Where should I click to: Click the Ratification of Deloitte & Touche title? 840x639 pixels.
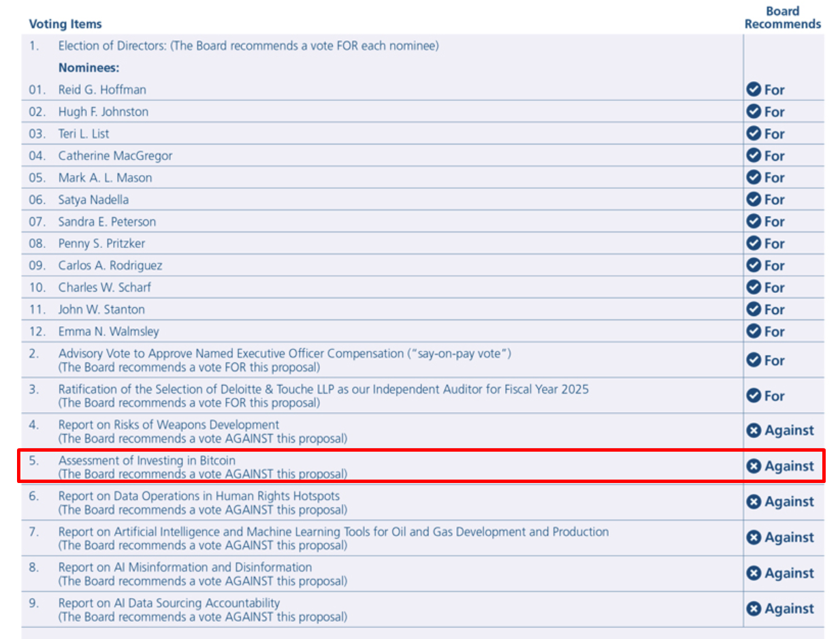point(323,390)
